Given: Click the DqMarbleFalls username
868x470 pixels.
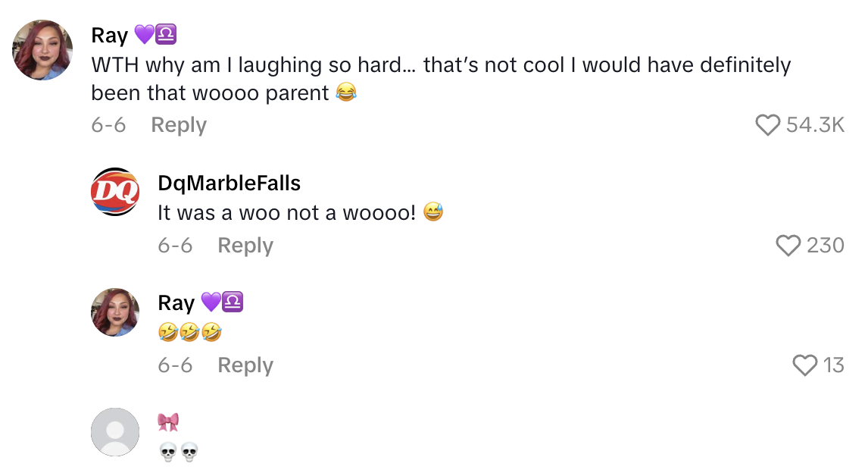Looking at the screenshot, I should 229,183.
